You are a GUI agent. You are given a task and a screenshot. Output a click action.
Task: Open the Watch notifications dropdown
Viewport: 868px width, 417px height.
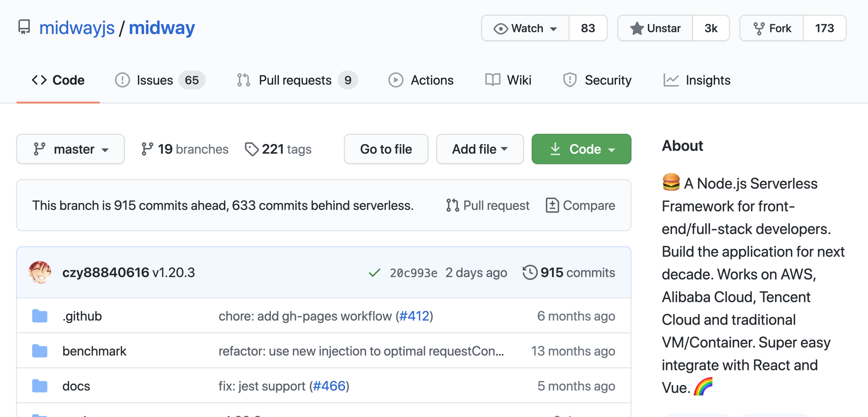[x=525, y=28]
